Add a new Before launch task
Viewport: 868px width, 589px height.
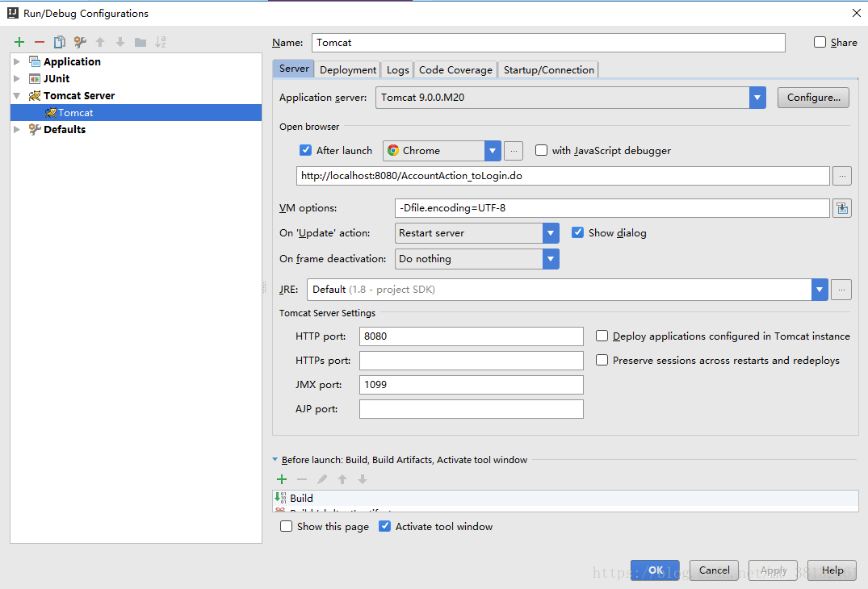[x=281, y=478]
